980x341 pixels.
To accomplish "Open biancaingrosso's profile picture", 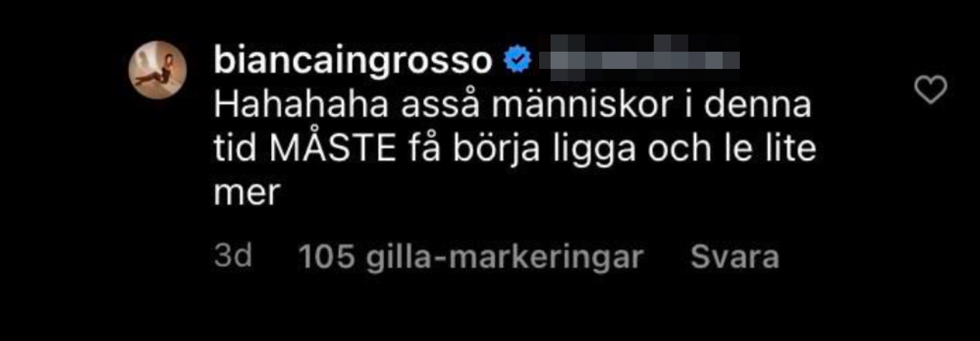I will (157, 73).
